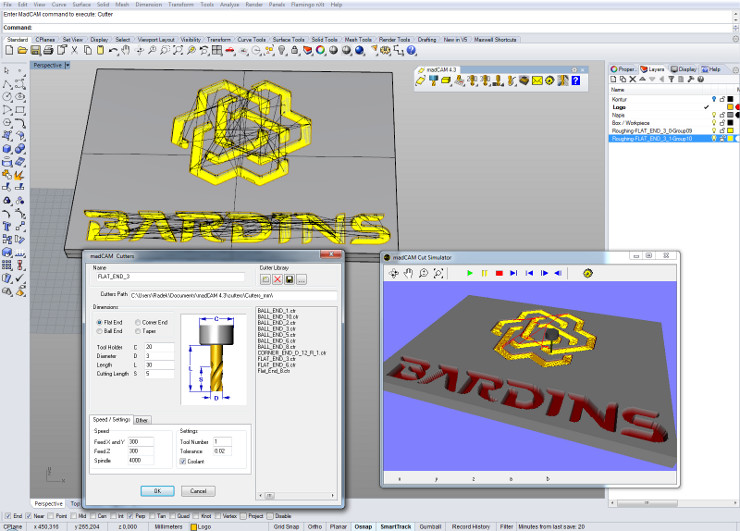The width and height of the screenshot is (740, 531).
Task: Click the Print icon in Standard toolbar
Action: coord(48,50)
